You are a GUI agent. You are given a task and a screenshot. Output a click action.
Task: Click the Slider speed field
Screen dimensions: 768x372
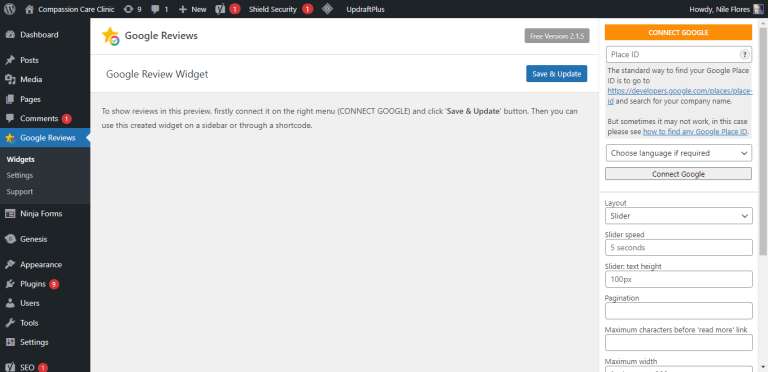click(x=678, y=248)
